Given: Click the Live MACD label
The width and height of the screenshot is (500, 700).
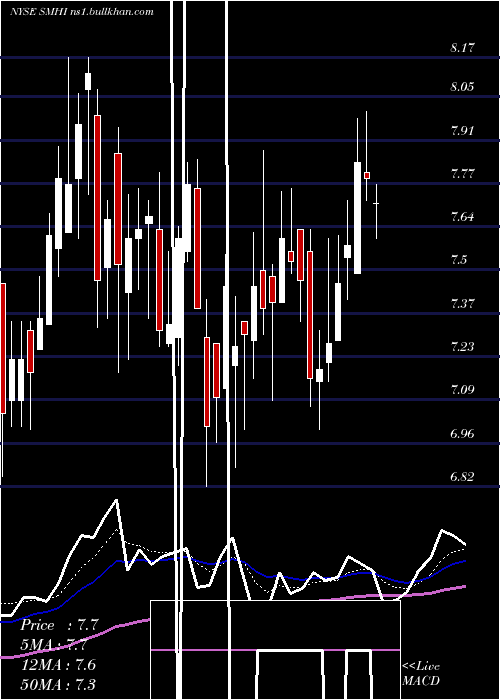Looking at the screenshot, I should [421, 673].
